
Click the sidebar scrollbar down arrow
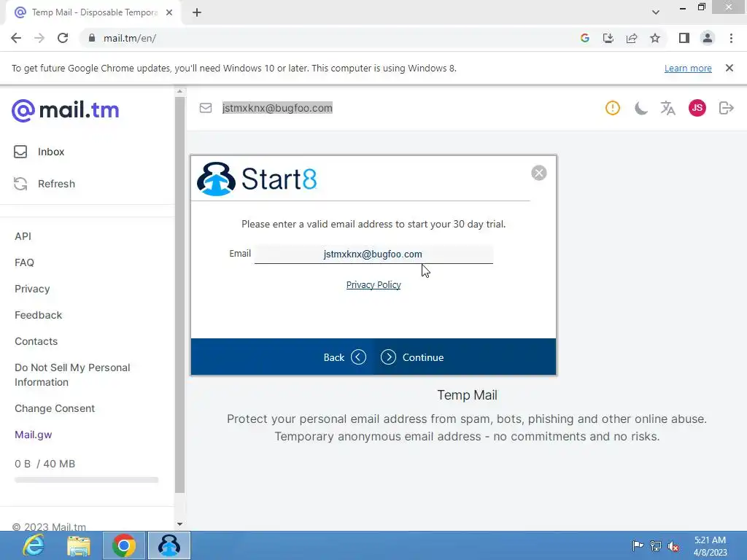179,524
